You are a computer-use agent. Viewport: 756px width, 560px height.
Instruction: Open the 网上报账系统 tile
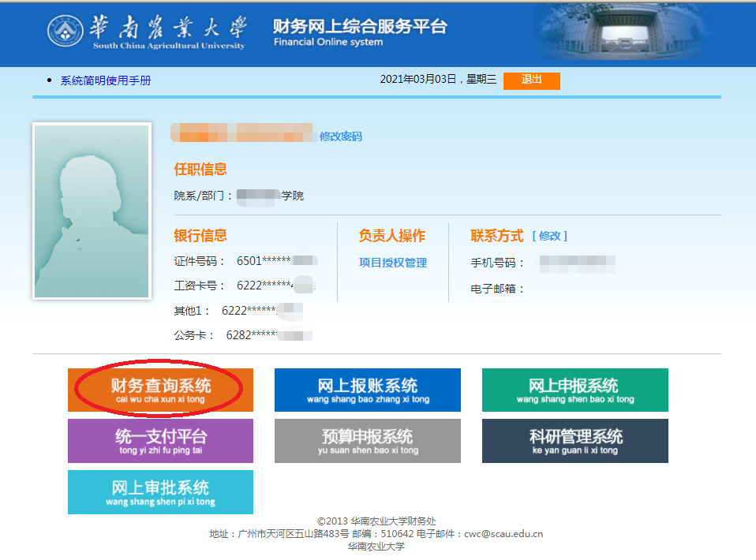(x=368, y=390)
